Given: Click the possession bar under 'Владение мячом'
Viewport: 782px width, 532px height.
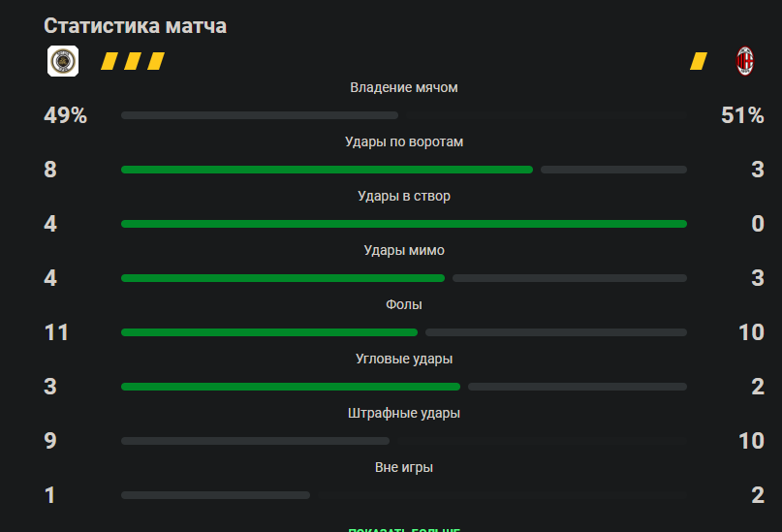Looking at the screenshot, I should click(x=260, y=115).
